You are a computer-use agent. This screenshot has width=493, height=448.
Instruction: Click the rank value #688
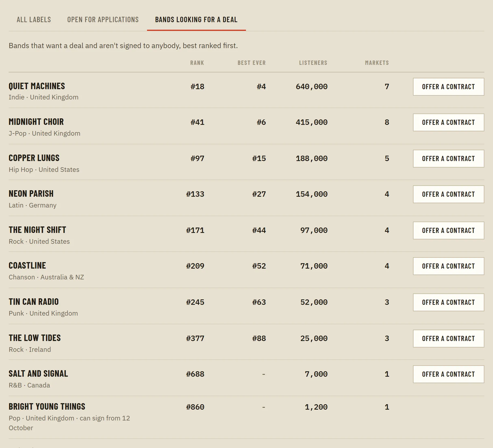[195, 374]
